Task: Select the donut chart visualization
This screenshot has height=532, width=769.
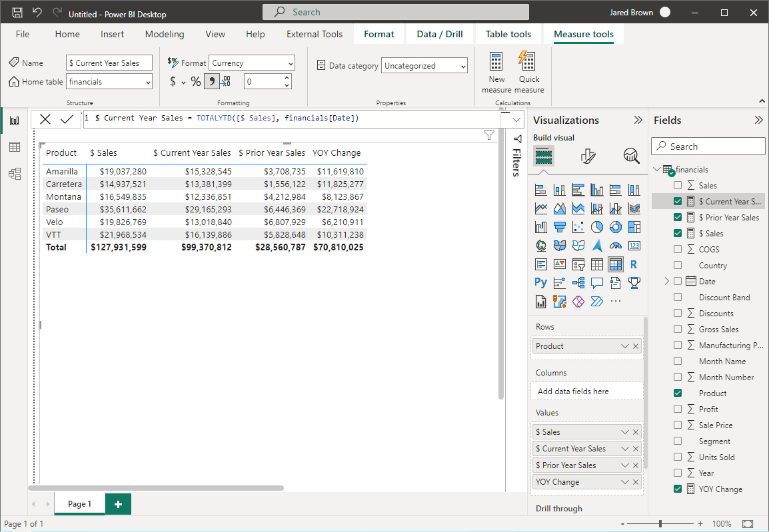Action: tap(615, 226)
